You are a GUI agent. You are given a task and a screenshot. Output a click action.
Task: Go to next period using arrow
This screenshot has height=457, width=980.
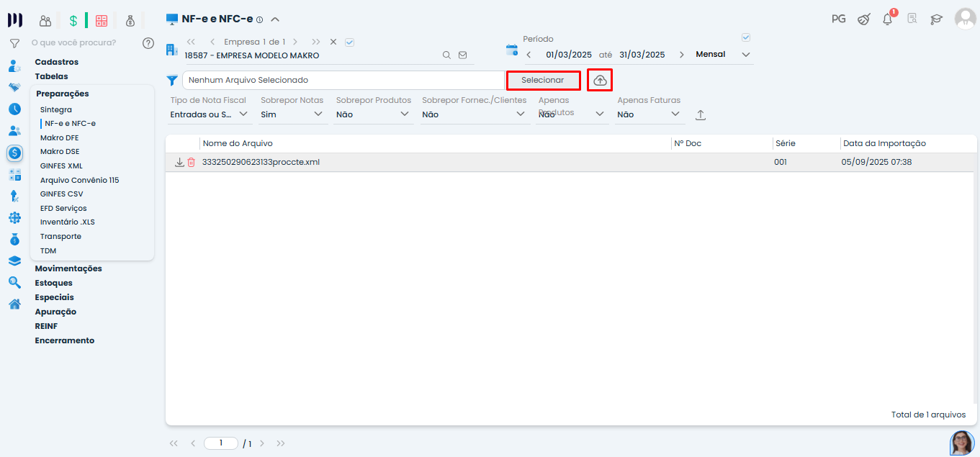[x=681, y=55]
